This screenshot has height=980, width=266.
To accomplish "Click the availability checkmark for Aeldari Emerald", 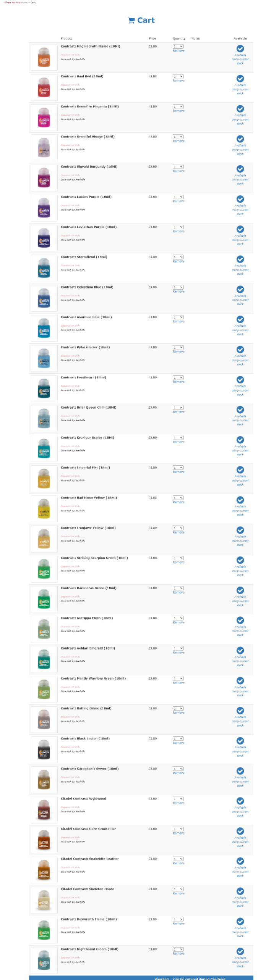I will point(240,650).
